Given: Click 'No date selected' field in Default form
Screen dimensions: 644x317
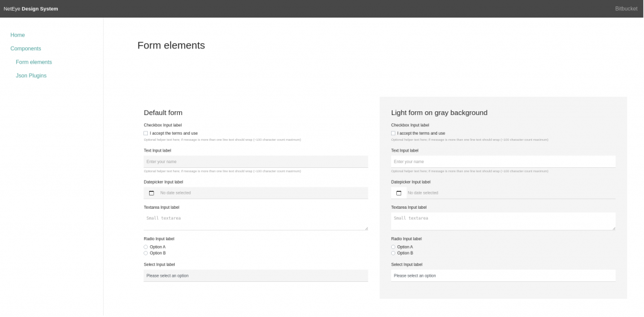Looking at the screenshot, I should (261, 193).
